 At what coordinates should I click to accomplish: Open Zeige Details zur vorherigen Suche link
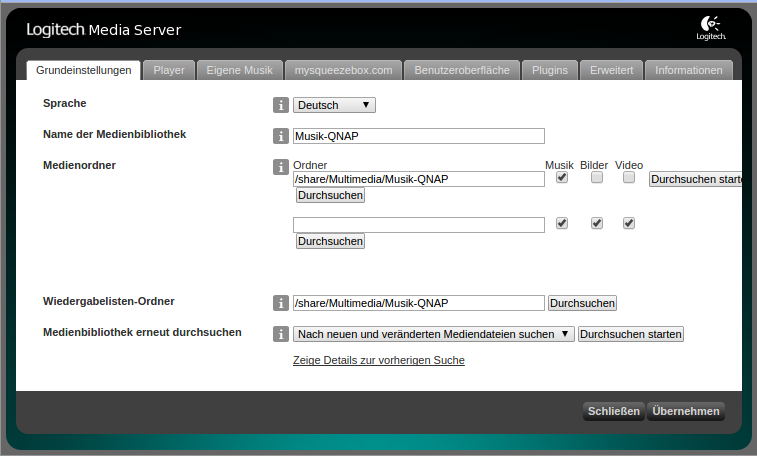coord(378,360)
